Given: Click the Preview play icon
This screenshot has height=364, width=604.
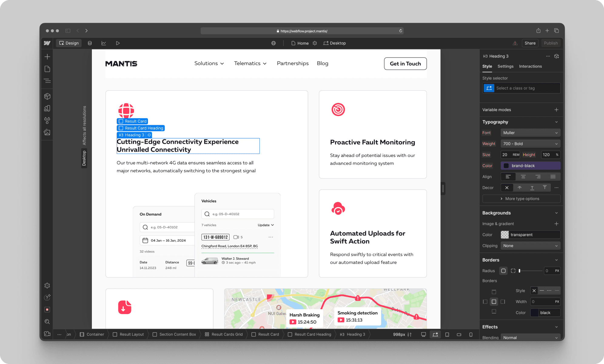Looking at the screenshot, I should click(x=118, y=43).
